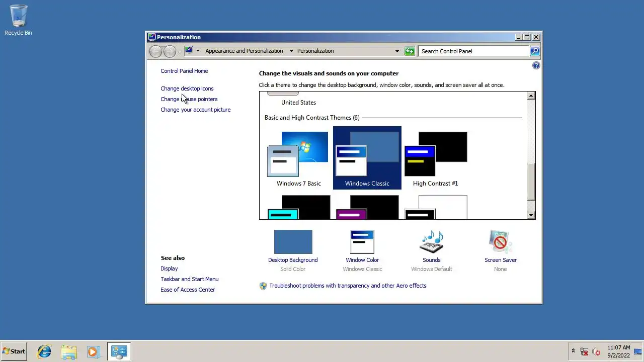Screen dimensions: 644x362
Task: Click the Sounds text link
Action: pos(432,260)
